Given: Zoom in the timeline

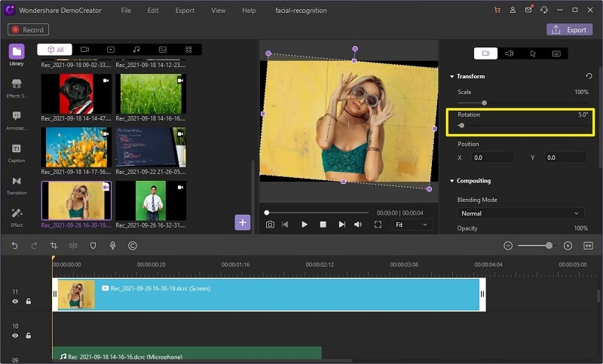Looking at the screenshot, I should (568, 246).
